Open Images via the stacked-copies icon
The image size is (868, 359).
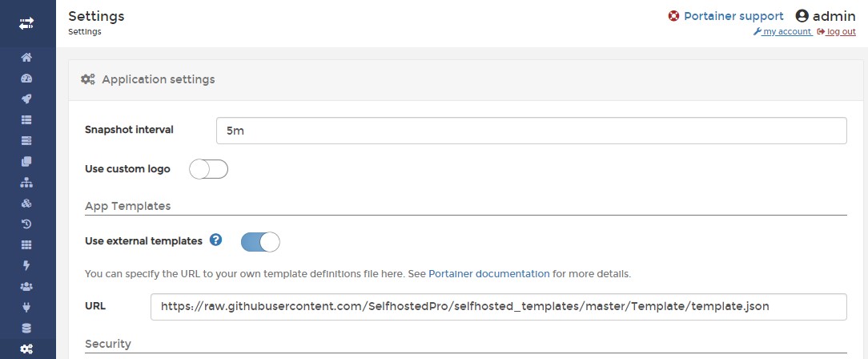pyautogui.click(x=26, y=161)
